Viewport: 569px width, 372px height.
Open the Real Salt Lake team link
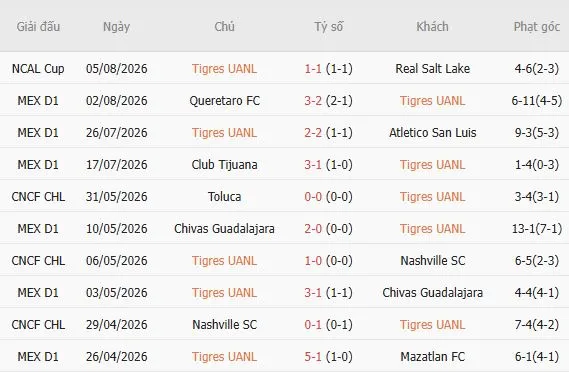point(432,69)
